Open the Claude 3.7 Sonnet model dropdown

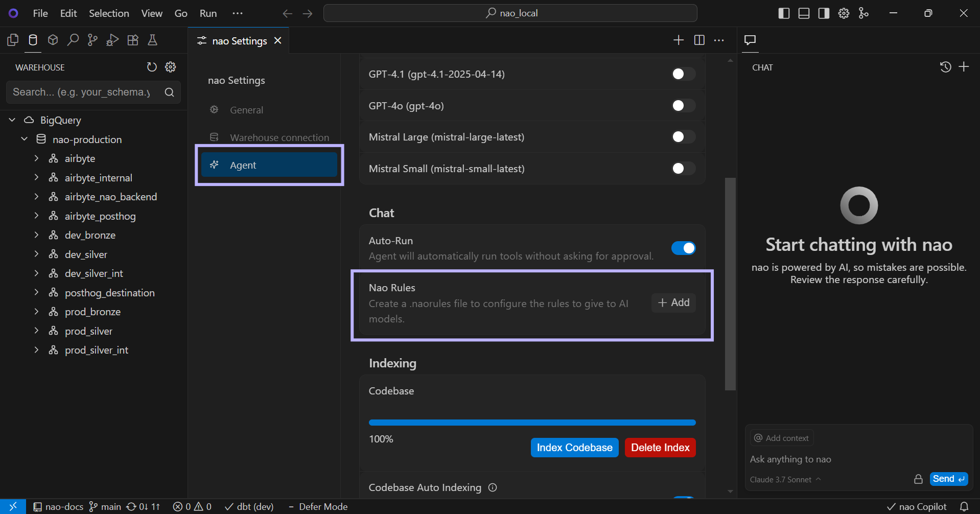pos(785,479)
